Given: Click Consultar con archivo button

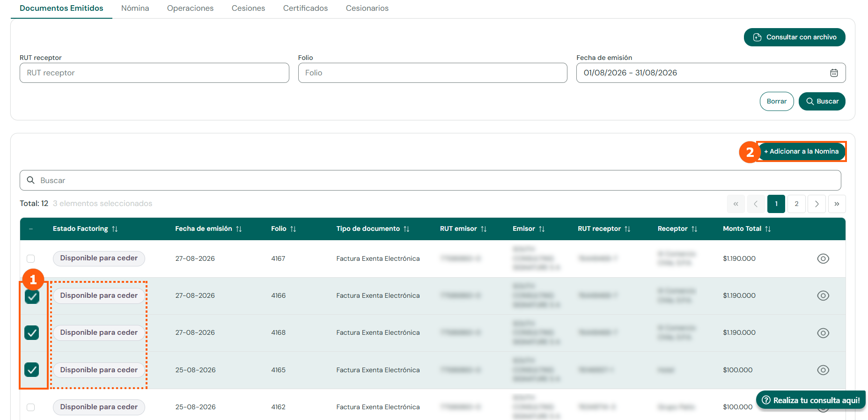Looking at the screenshot, I should pyautogui.click(x=794, y=37).
